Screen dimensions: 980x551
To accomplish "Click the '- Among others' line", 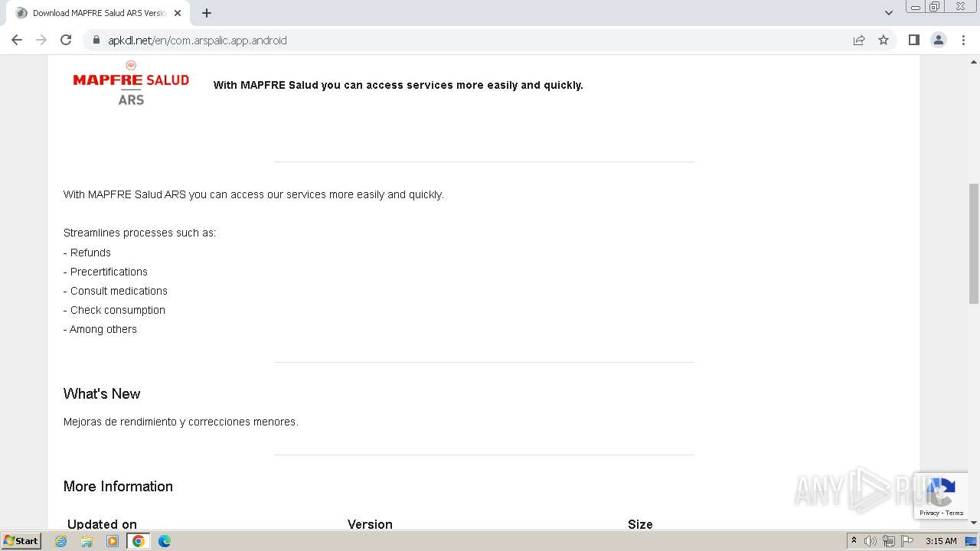I will tap(100, 329).
